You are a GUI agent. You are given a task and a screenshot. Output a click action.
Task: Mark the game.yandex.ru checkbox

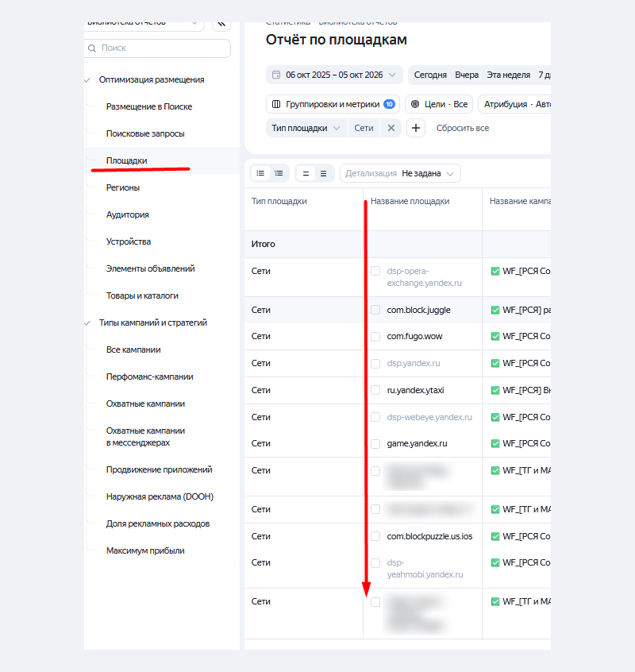click(x=375, y=443)
